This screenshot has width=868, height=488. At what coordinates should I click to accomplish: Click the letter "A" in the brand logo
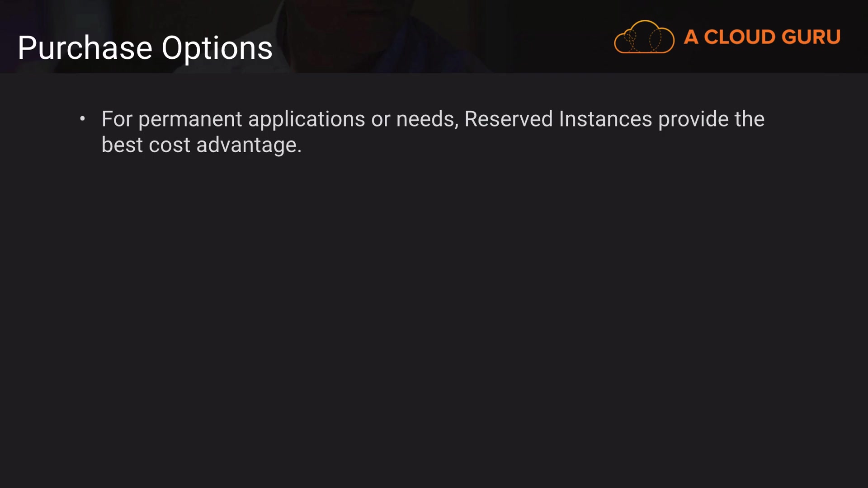[x=691, y=37]
